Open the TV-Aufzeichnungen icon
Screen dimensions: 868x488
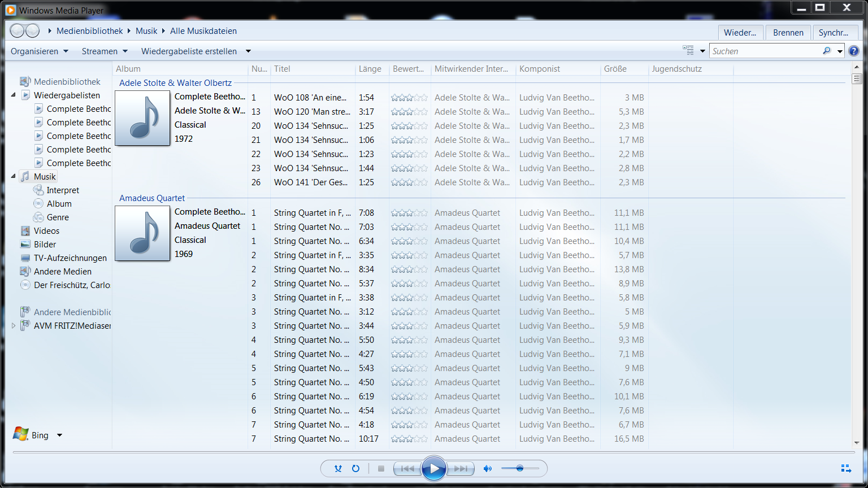[x=25, y=258]
